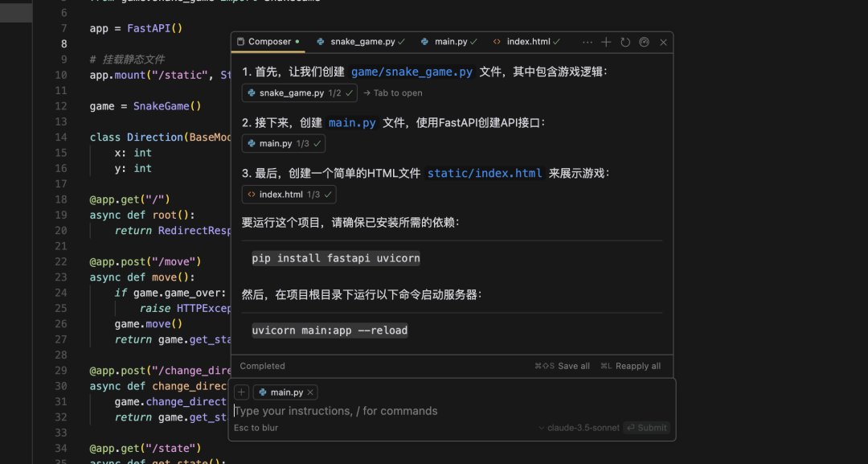Click the composer control panel circular icon
The image size is (868, 464).
pos(644,42)
